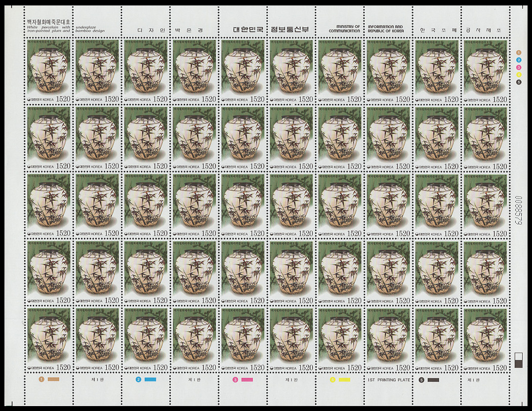Select the stamp left of the serial number 0088579
The height and width of the screenshot is (411, 532).
pyautogui.click(x=486, y=205)
